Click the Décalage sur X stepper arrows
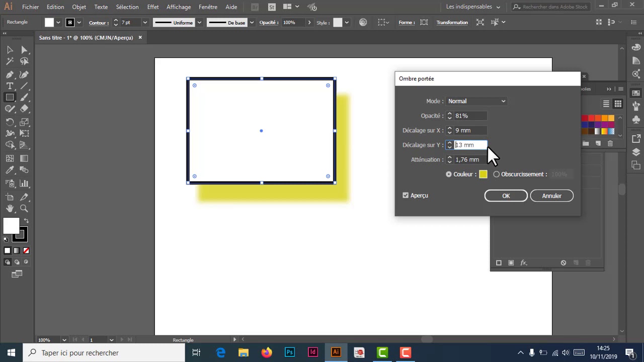The image size is (644, 362). [450, 130]
